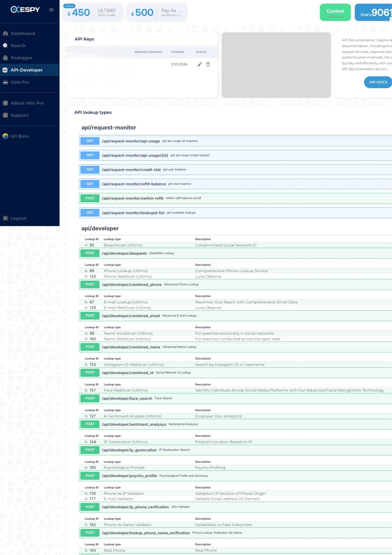Screen dimensions: 392x555
Task: Expand the GET api-usage/{id} single request endpoint
Action: coord(235,155)
